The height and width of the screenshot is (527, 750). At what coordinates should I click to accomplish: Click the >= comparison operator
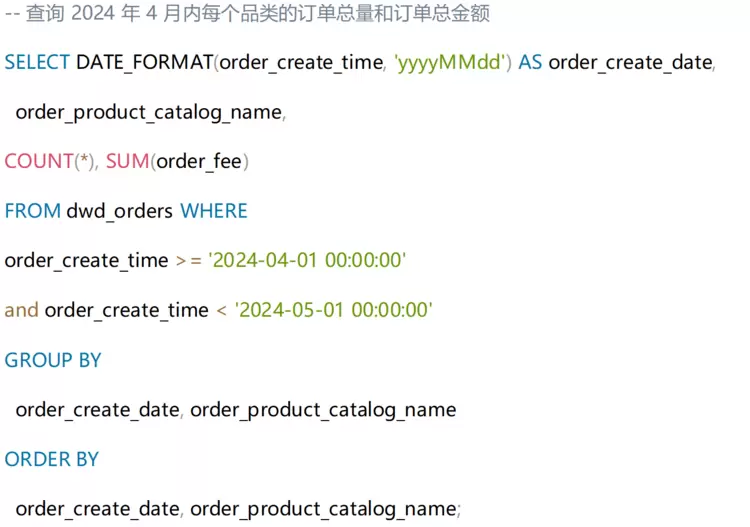tap(188, 261)
